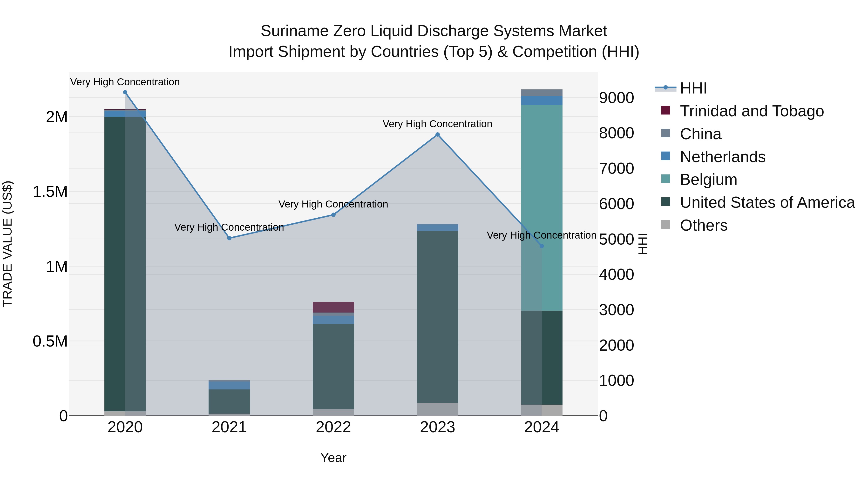The width and height of the screenshot is (868, 488).
Task: Click the 0.5M tick on left axis
Action: 50,341
